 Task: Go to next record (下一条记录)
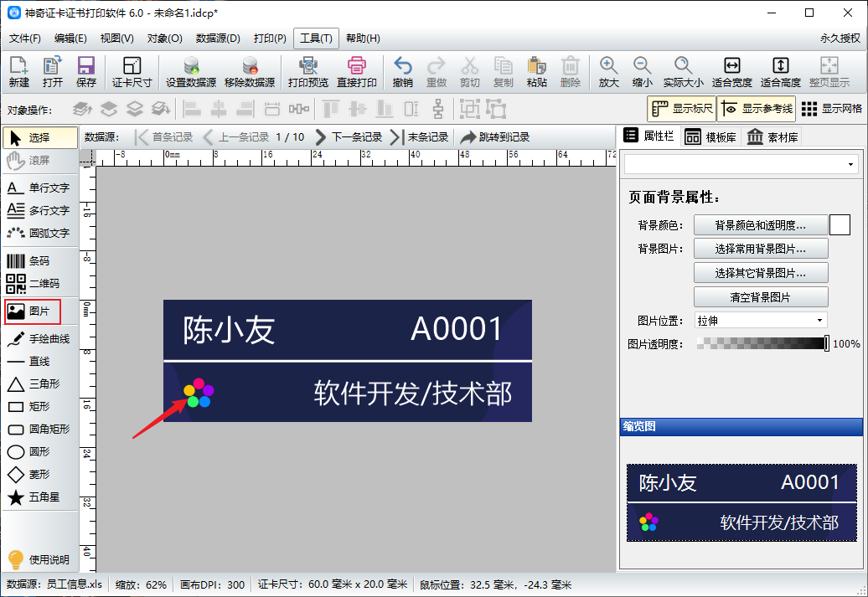click(348, 137)
